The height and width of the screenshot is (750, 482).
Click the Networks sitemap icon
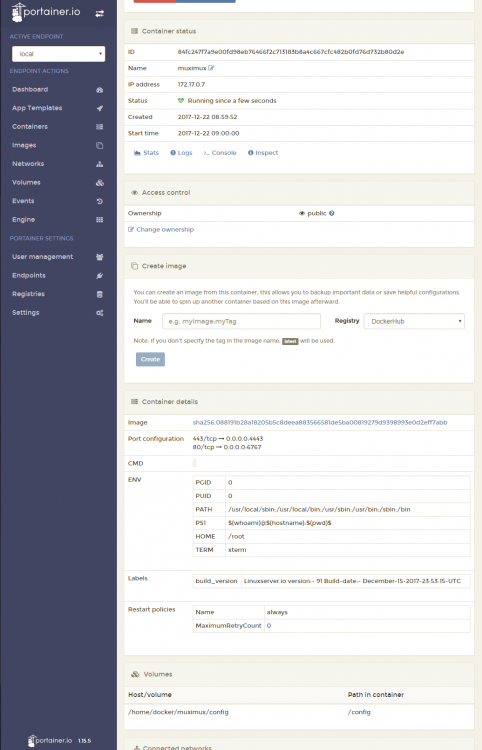coord(99,164)
